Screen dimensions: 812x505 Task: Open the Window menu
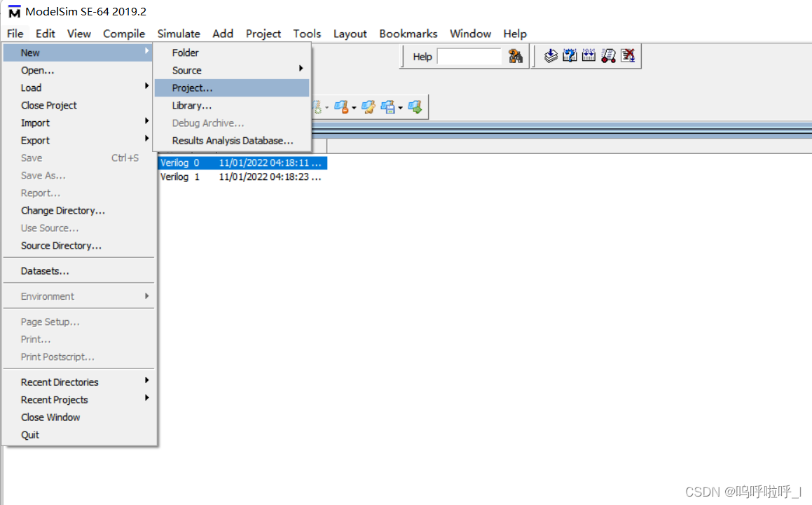[470, 34]
